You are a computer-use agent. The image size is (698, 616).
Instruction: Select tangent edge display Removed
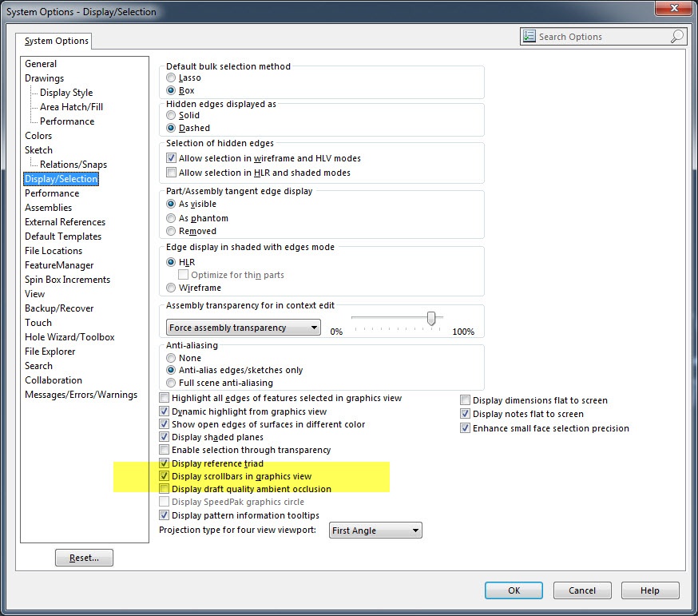coord(171,231)
